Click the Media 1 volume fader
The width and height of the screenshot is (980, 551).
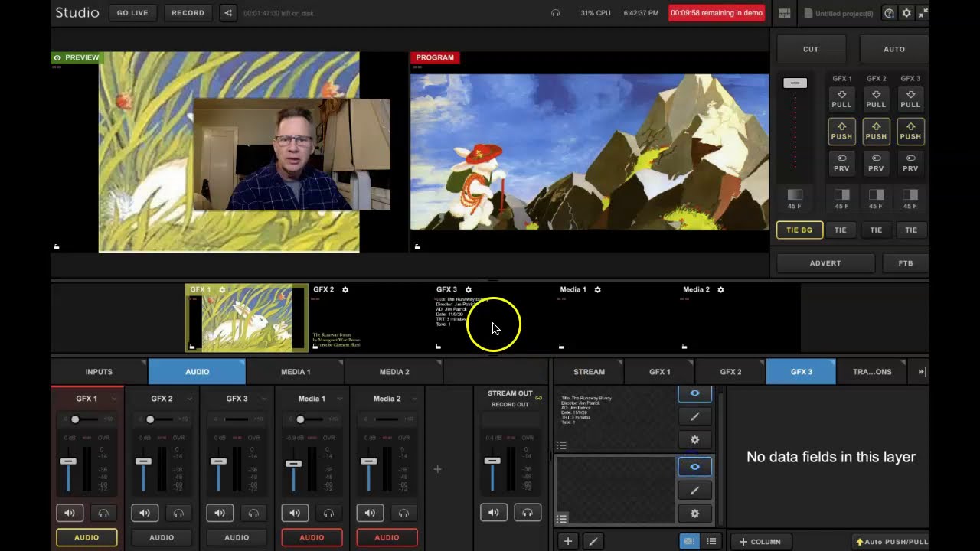click(293, 464)
